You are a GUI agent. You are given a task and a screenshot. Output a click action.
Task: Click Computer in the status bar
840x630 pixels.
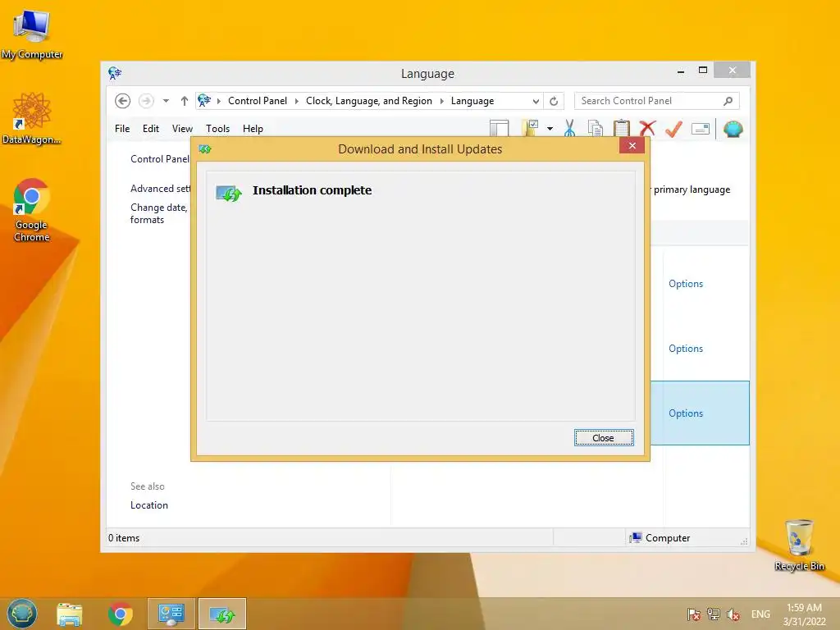pos(660,538)
